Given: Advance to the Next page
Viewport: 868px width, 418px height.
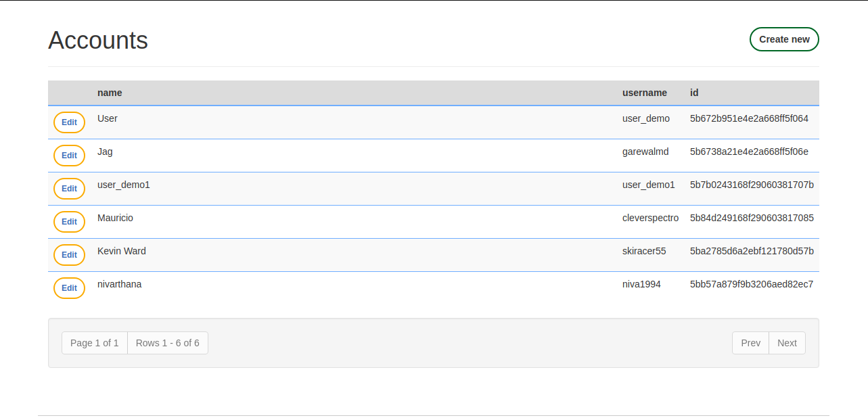Looking at the screenshot, I should pyautogui.click(x=787, y=343).
